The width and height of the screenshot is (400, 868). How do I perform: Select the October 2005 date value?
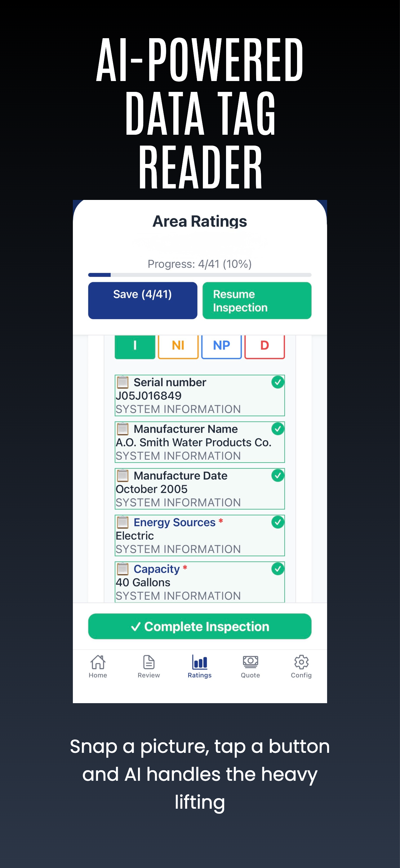(x=152, y=489)
